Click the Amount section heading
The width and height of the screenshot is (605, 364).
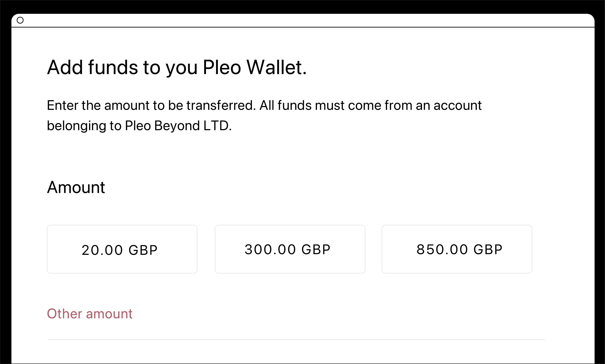click(x=76, y=187)
